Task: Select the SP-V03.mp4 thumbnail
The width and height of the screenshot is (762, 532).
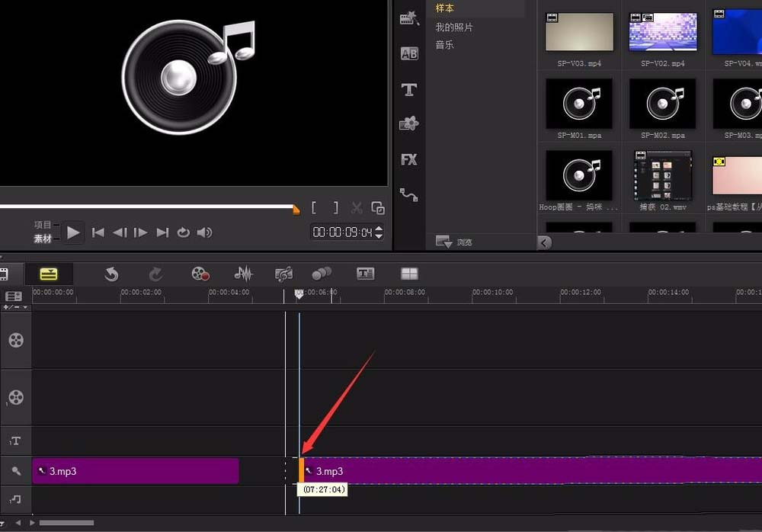Action: pos(579,32)
